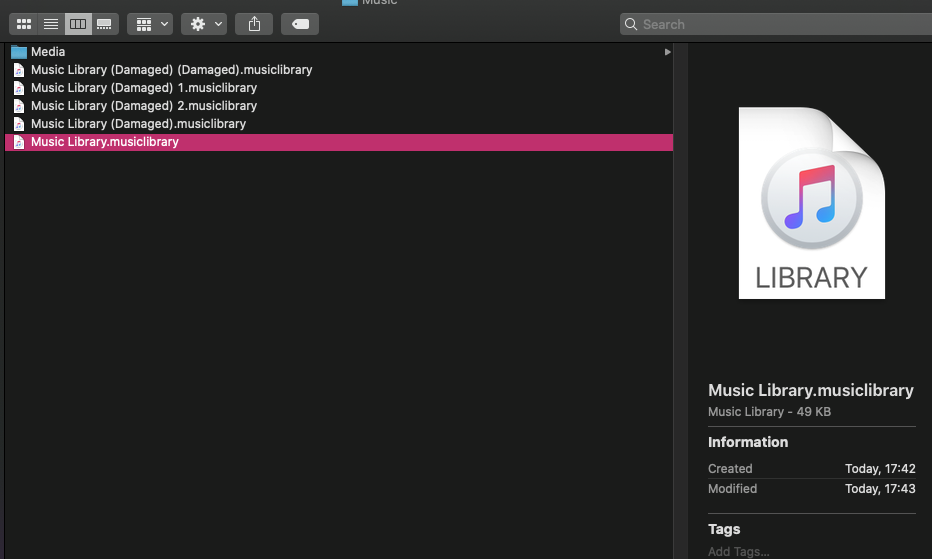Screen dimensions: 932x559
Task: Switch to gallery view
Action: [105, 24]
